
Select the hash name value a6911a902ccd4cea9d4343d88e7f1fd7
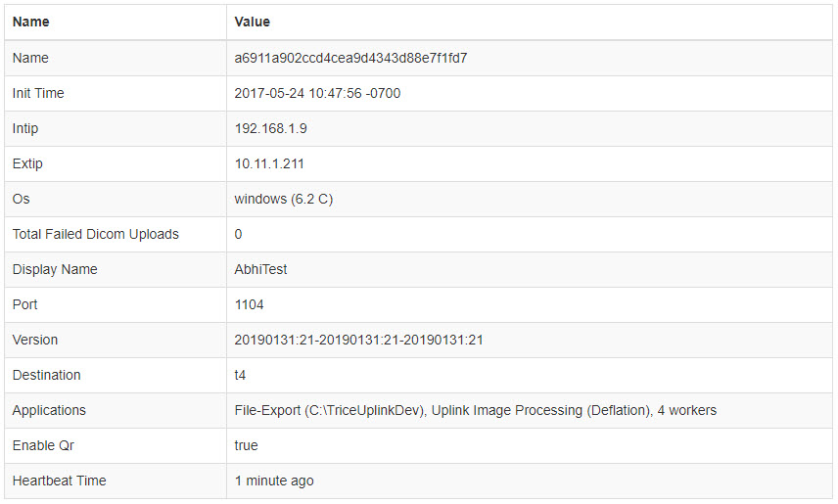[x=350, y=58]
